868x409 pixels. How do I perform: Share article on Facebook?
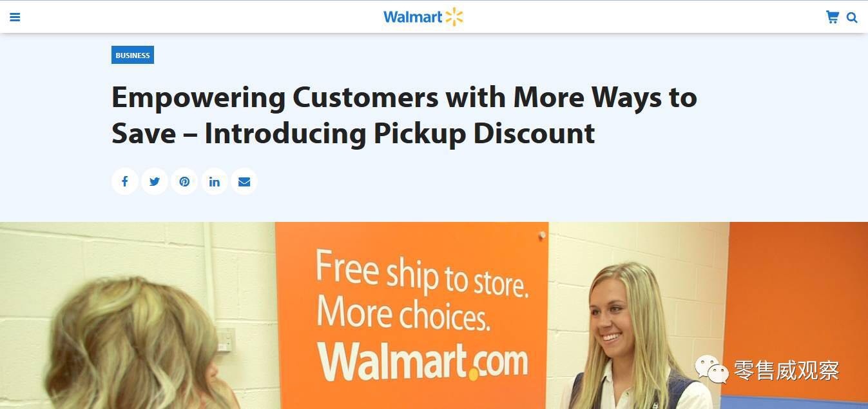pos(125,181)
